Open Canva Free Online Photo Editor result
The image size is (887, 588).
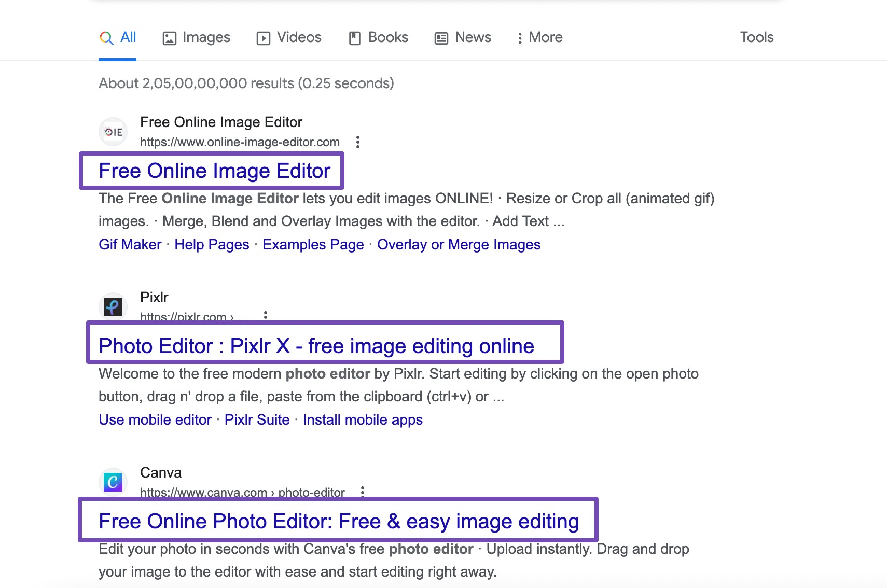point(339,521)
